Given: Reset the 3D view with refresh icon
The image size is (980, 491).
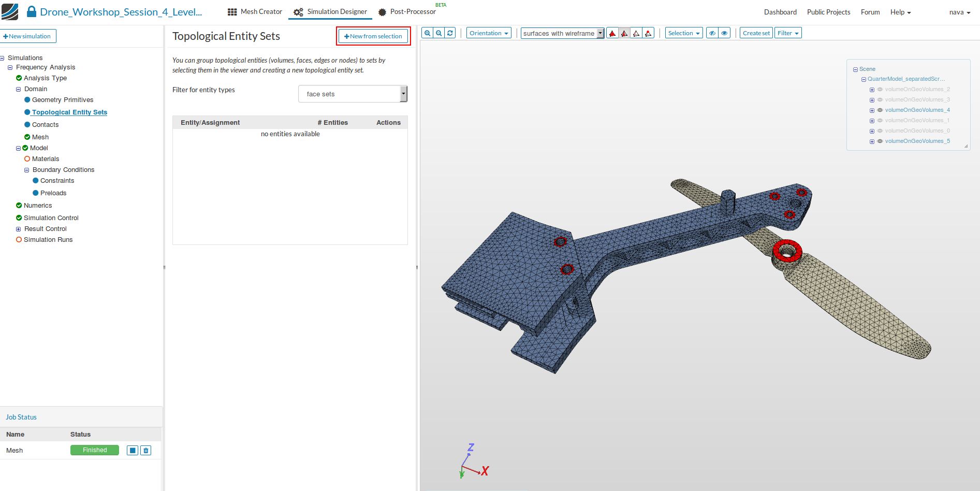Looking at the screenshot, I should coord(450,33).
